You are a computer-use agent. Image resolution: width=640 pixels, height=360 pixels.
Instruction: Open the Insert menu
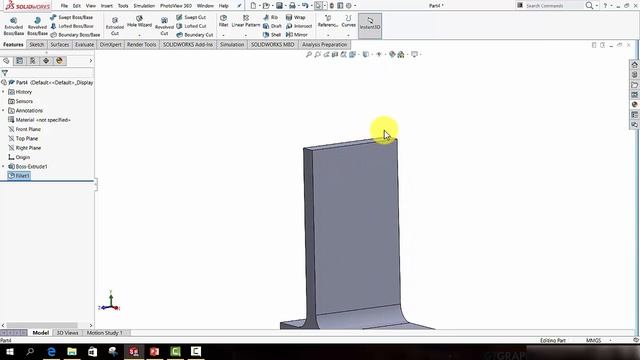[x=107, y=6]
